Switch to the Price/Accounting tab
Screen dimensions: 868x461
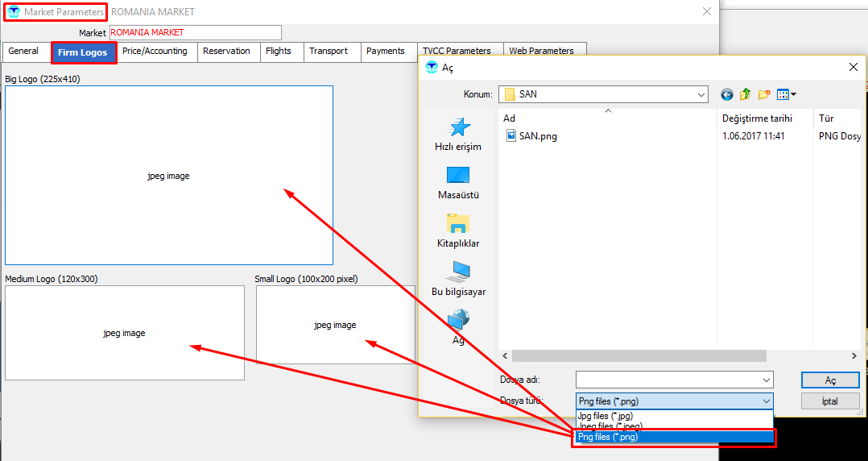point(155,51)
